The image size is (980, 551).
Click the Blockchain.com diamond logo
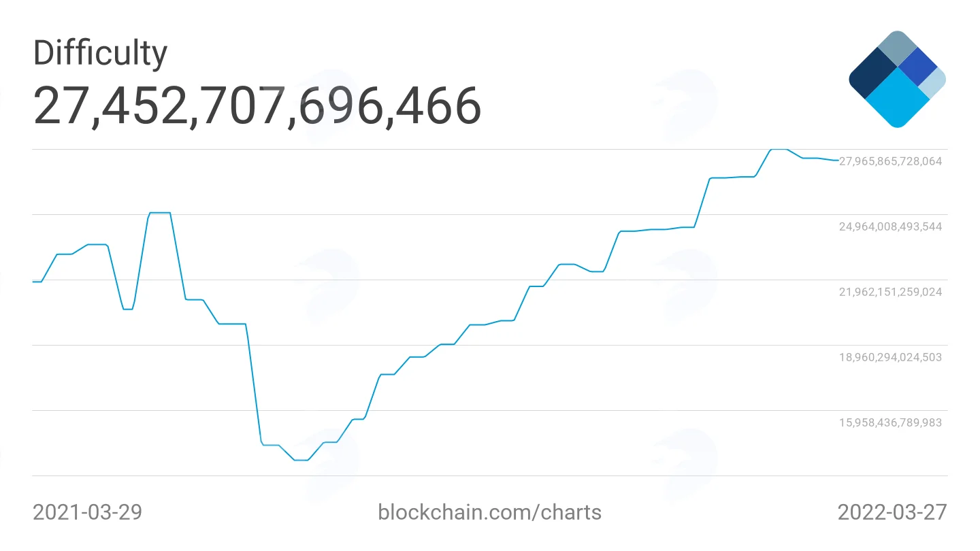pos(898,79)
